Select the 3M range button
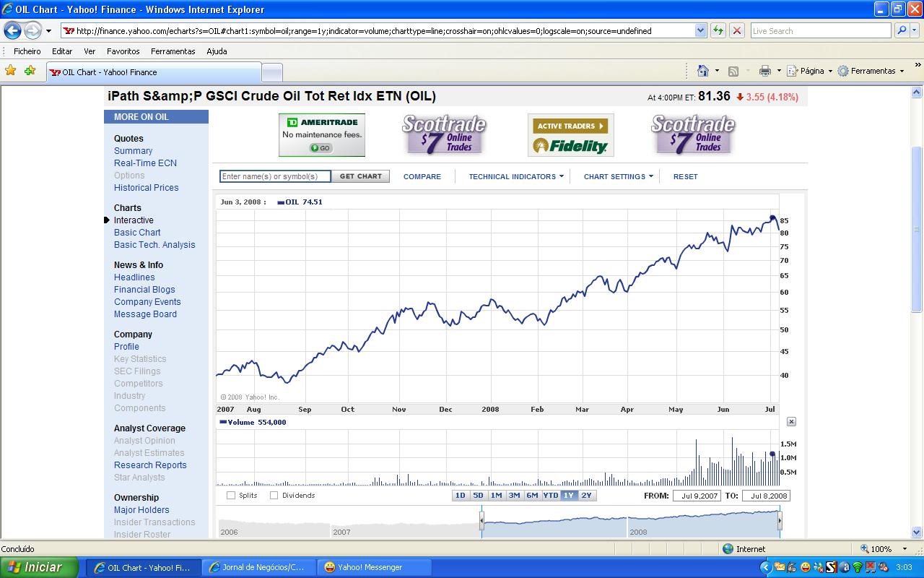 (x=515, y=496)
